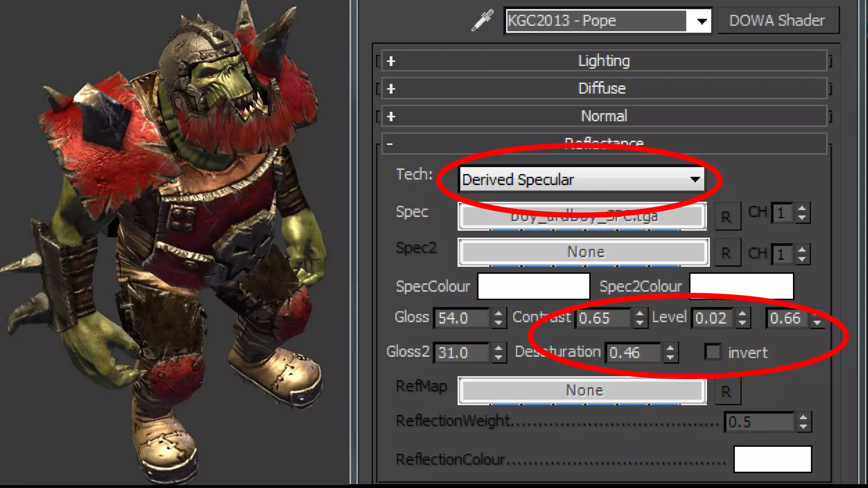
Task: Open the ReflectionColour swatch
Action: (x=772, y=459)
